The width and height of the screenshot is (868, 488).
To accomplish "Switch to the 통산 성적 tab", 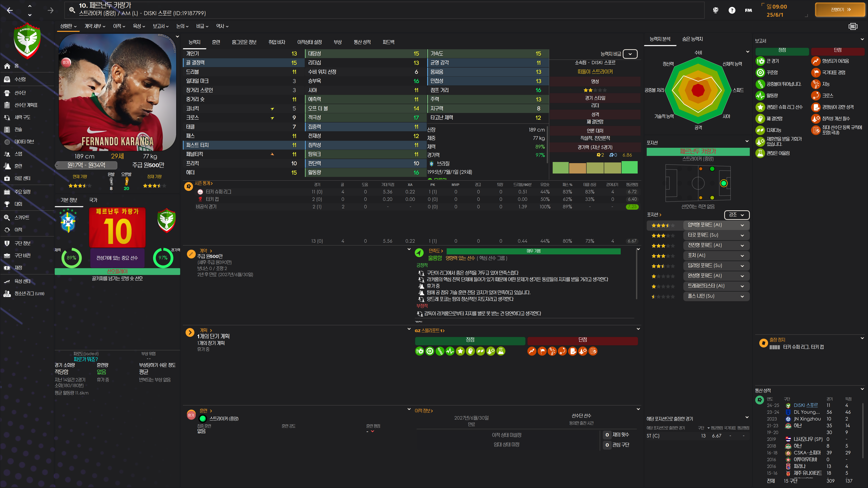I will tap(362, 42).
